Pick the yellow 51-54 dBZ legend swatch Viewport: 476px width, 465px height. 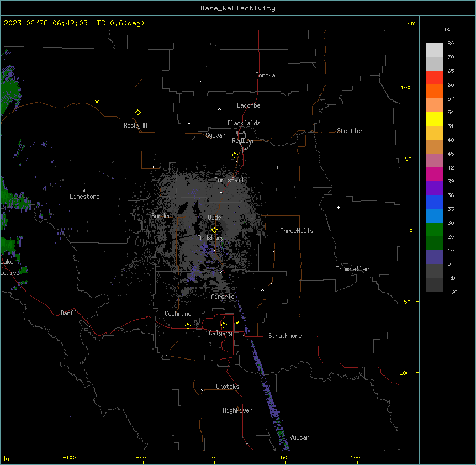click(x=434, y=119)
